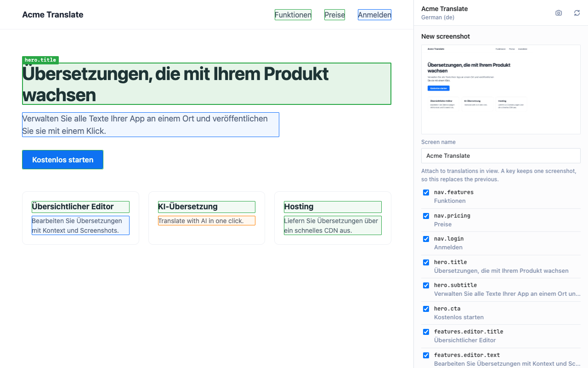Screen dimensions: 588x368
Task: Click the Anmelden nav link
Action: [374, 15]
